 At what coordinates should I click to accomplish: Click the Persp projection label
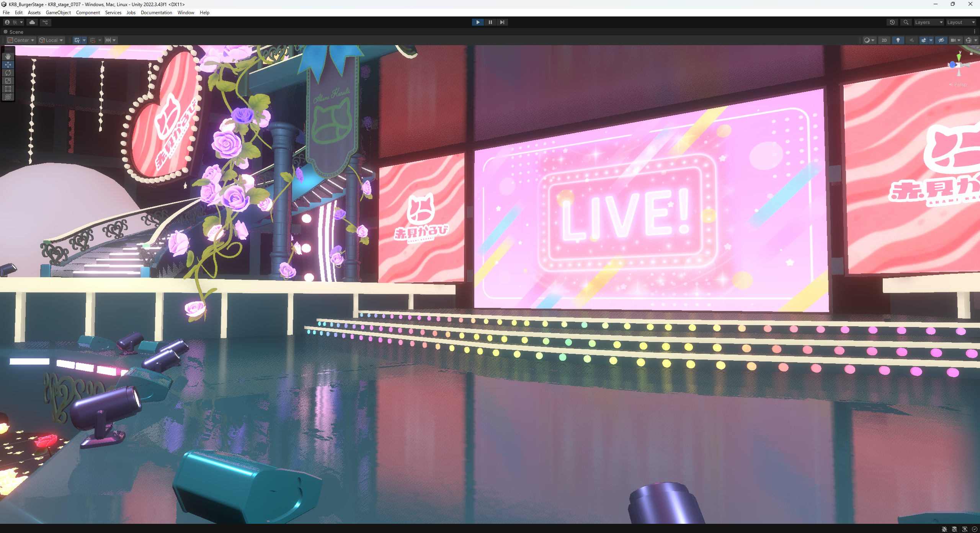pos(960,85)
